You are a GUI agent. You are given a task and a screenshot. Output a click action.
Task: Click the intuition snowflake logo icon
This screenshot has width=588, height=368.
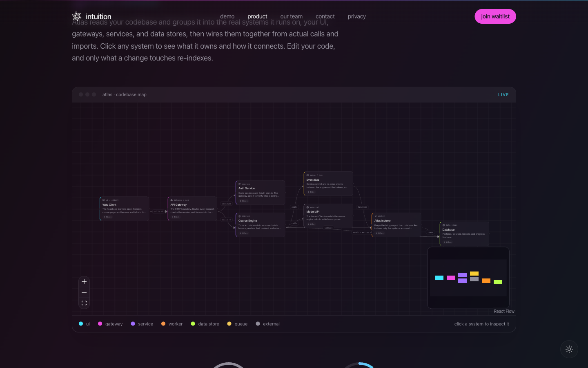(77, 16)
